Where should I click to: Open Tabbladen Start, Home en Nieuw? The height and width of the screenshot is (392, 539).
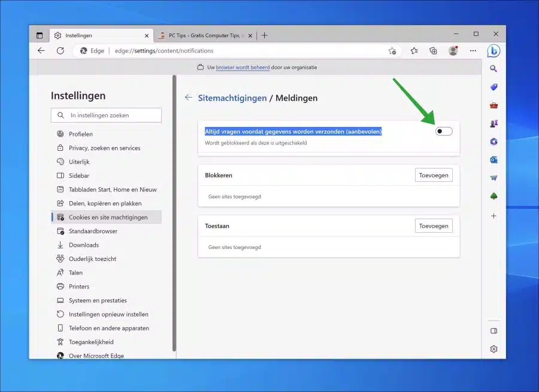pos(107,190)
